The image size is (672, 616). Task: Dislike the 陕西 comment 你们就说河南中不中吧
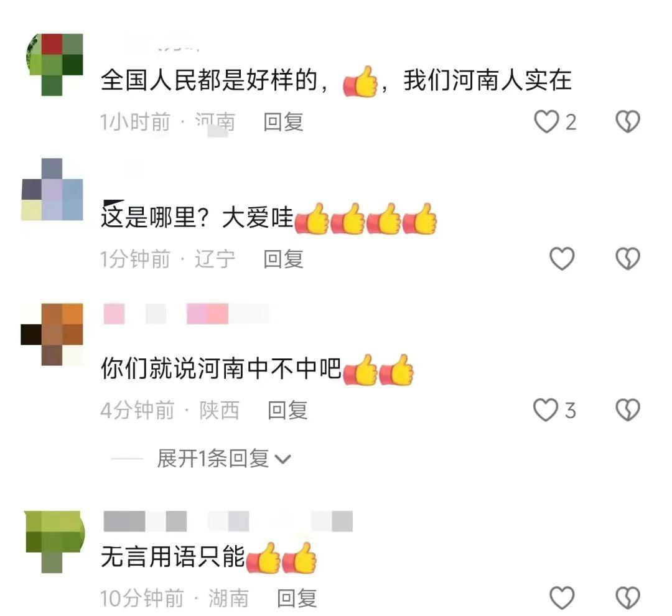click(x=628, y=410)
